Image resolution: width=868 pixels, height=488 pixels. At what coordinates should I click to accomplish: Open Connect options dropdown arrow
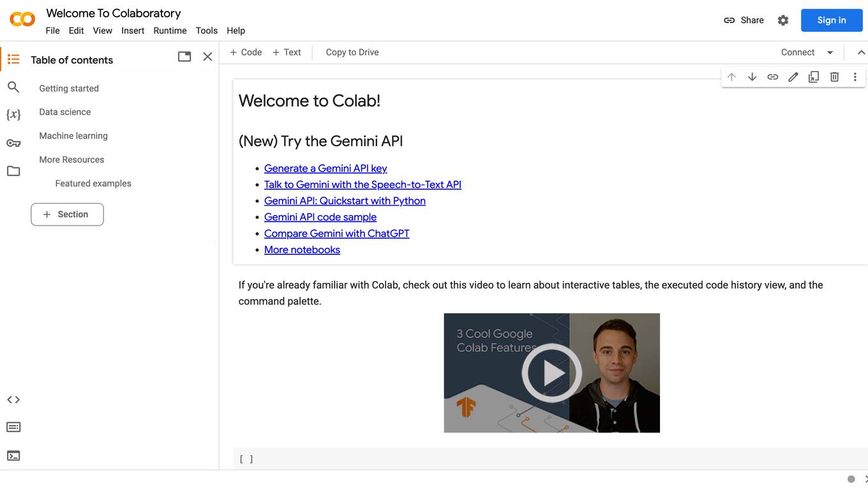[x=830, y=52]
